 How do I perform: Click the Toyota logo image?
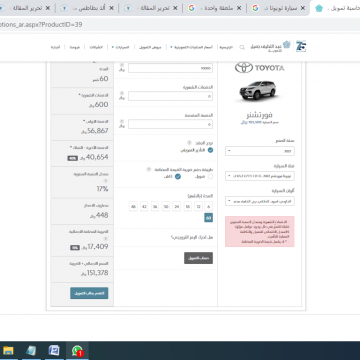click(x=260, y=68)
